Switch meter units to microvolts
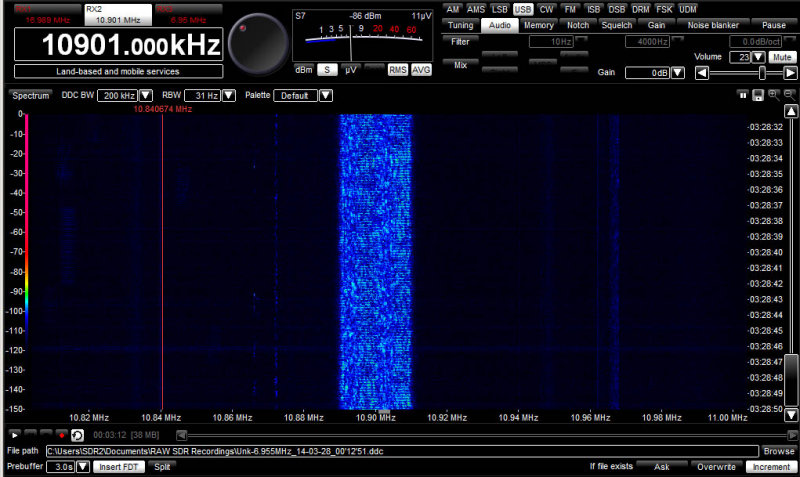 (351, 70)
